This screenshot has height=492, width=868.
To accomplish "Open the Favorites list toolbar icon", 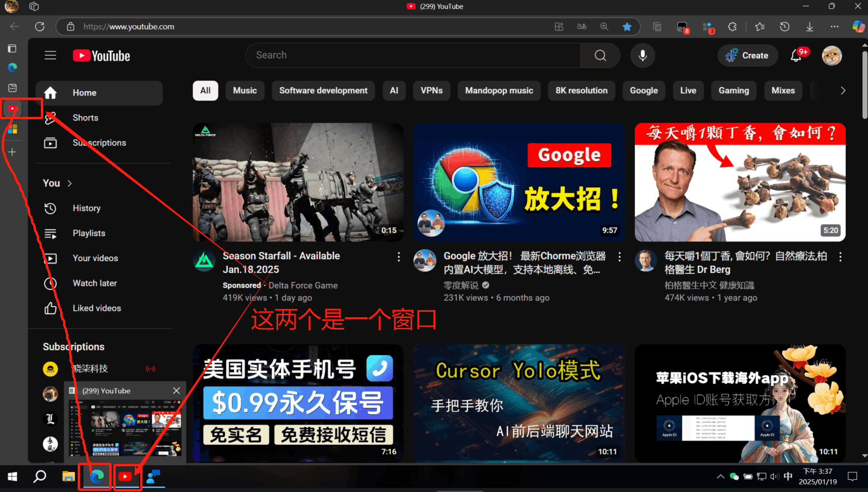I will (759, 26).
